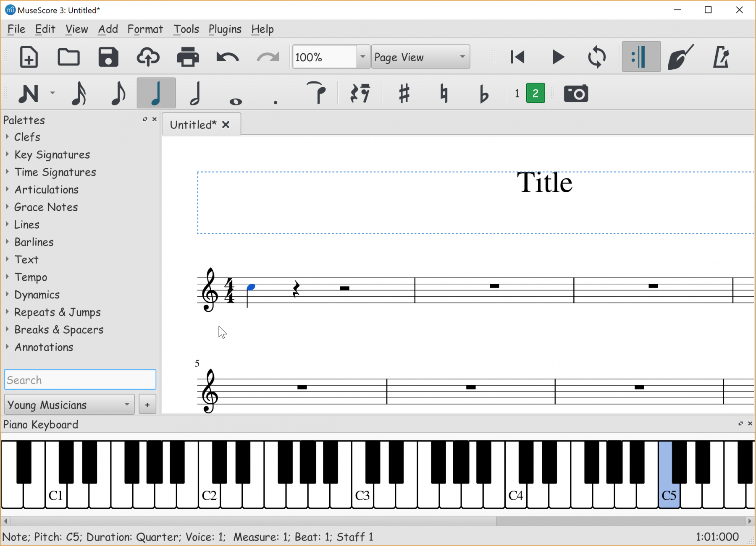Switch to voice 1

point(517,93)
